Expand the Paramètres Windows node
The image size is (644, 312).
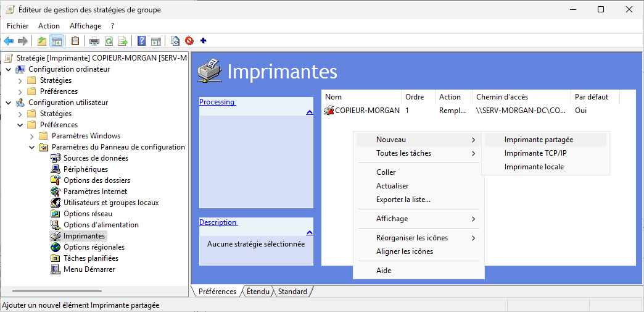tap(32, 136)
